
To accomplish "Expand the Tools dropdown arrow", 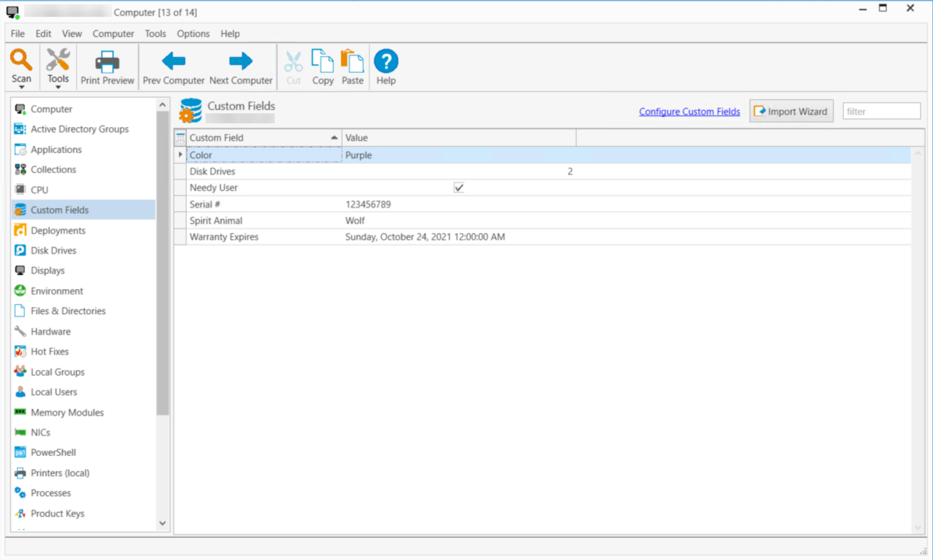I will (58, 87).
